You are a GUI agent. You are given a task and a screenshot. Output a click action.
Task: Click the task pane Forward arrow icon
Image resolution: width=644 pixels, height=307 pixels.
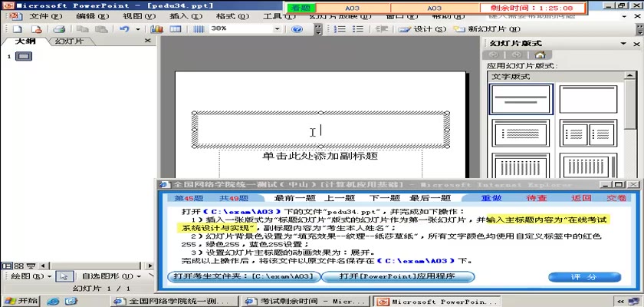(x=517, y=54)
